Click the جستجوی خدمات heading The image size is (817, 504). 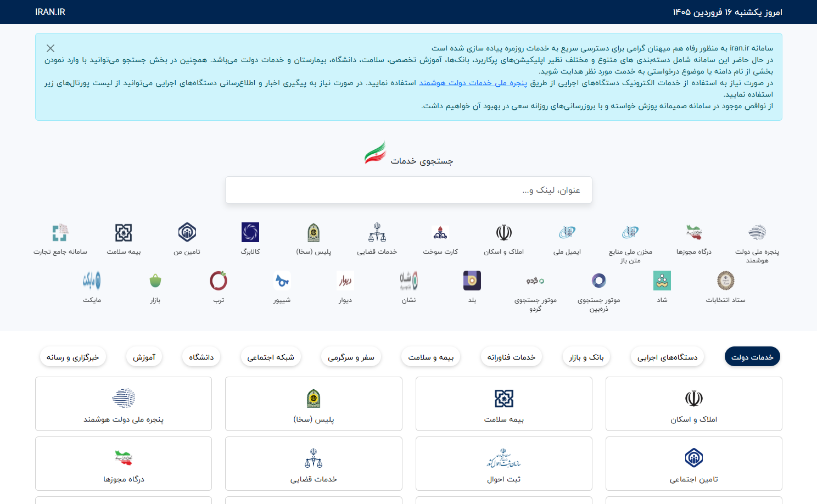[422, 161]
